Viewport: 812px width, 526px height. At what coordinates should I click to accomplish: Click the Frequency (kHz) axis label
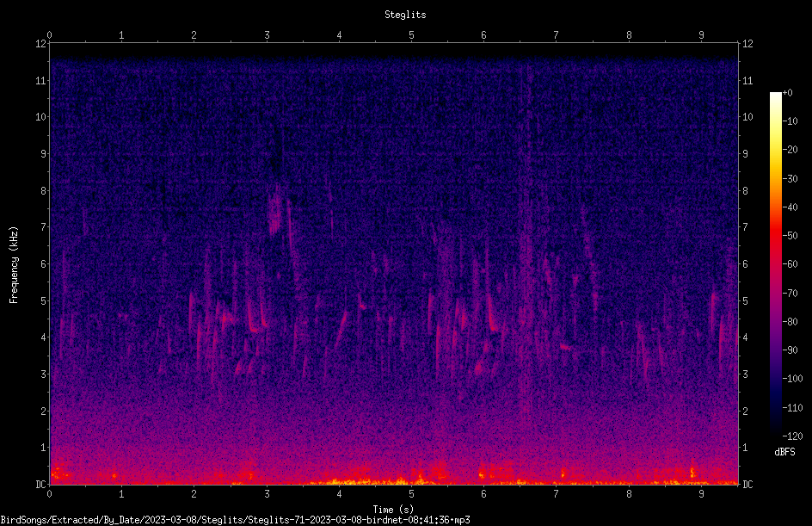pos(14,265)
